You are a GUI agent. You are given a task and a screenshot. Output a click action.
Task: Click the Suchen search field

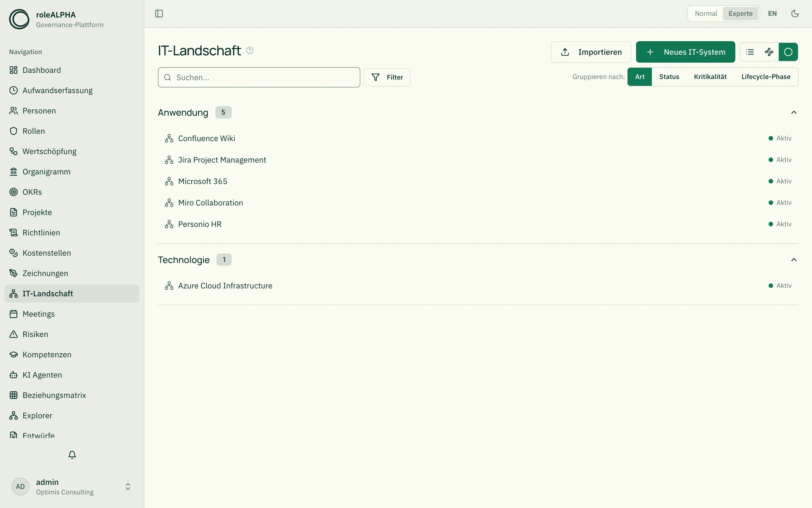[x=259, y=77]
